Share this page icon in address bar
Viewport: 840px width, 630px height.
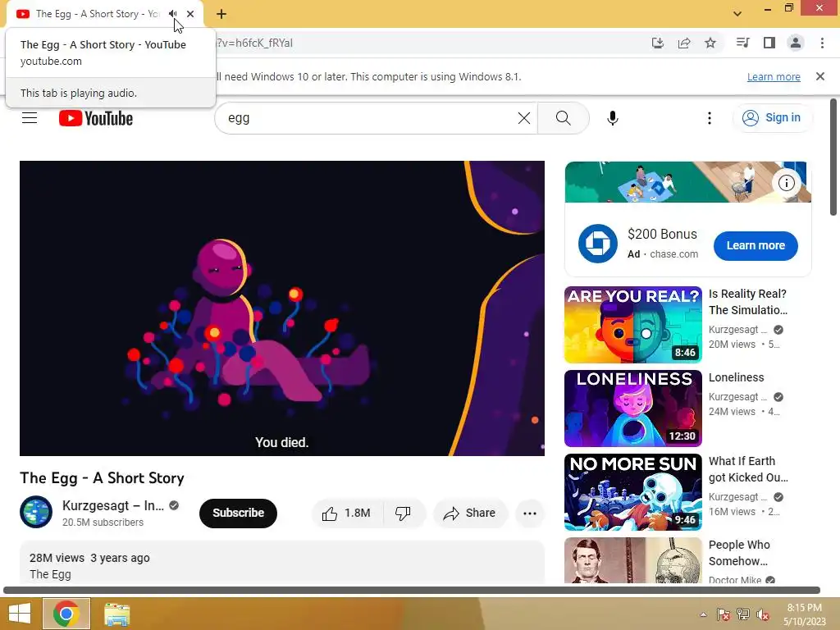pos(683,43)
